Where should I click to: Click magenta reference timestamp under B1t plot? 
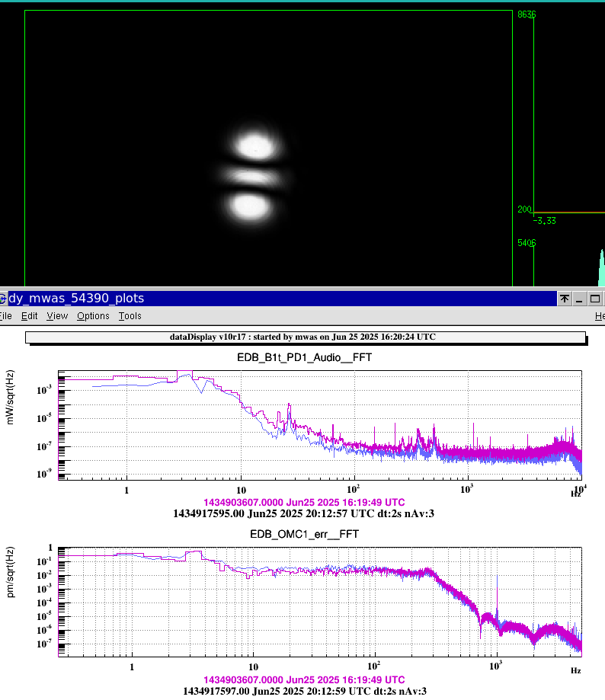[x=304, y=503]
